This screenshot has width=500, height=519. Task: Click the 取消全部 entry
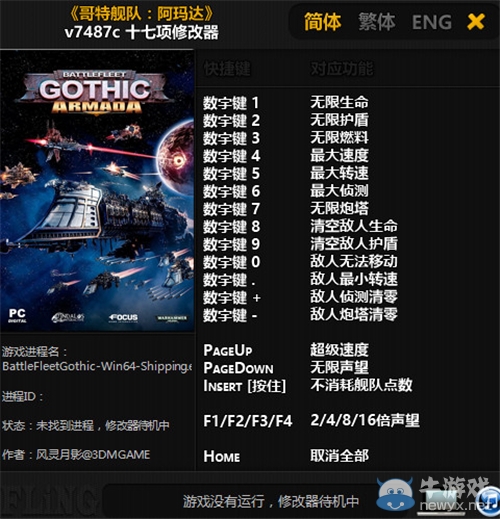coord(339,456)
